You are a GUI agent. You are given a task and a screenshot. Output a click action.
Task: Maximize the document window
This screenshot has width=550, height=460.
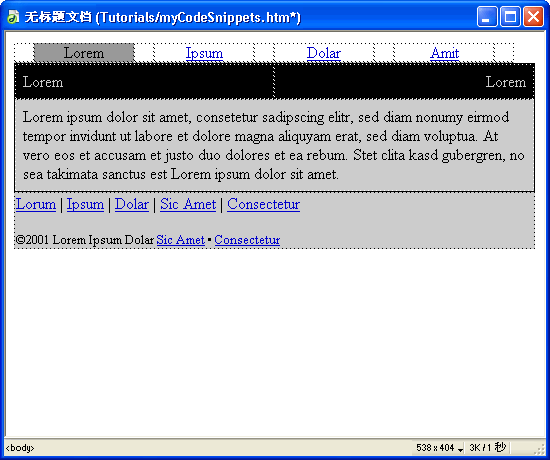point(510,16)
